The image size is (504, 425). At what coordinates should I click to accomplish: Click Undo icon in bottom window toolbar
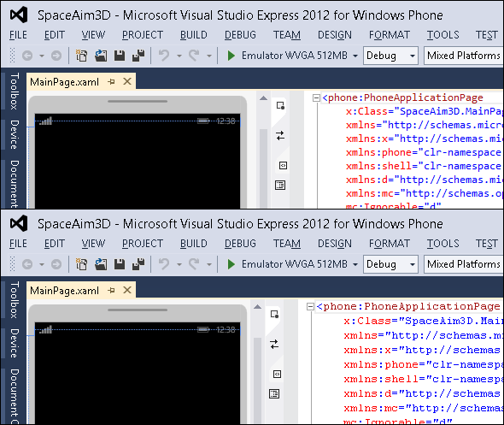point(164,264)
